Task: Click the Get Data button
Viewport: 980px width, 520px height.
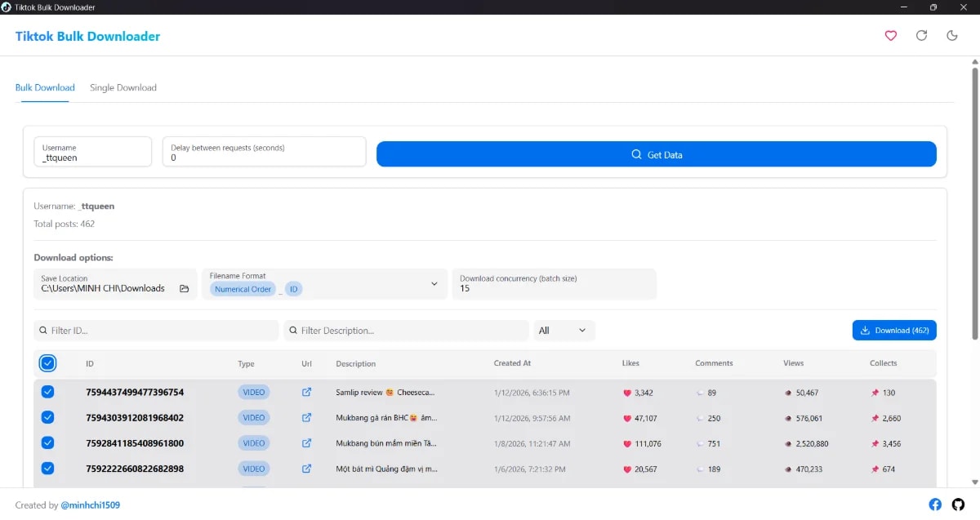Action: (x=656, y=153)
